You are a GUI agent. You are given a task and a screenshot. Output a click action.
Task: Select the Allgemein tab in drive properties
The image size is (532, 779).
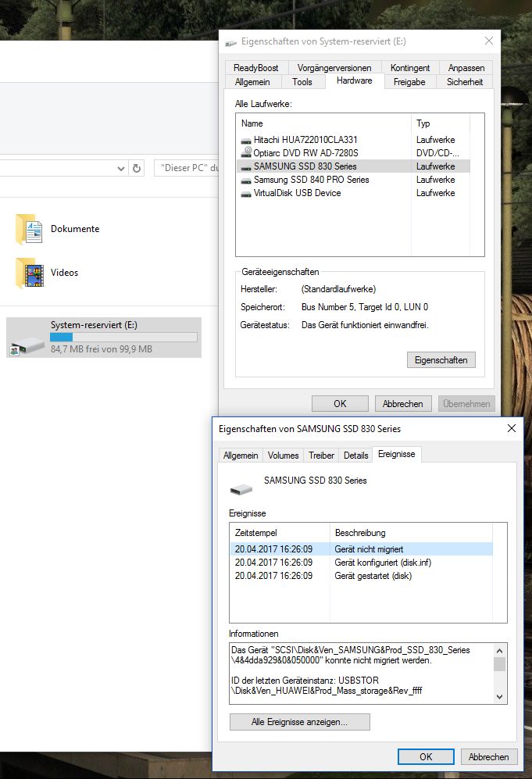click(x=252, y=82)
